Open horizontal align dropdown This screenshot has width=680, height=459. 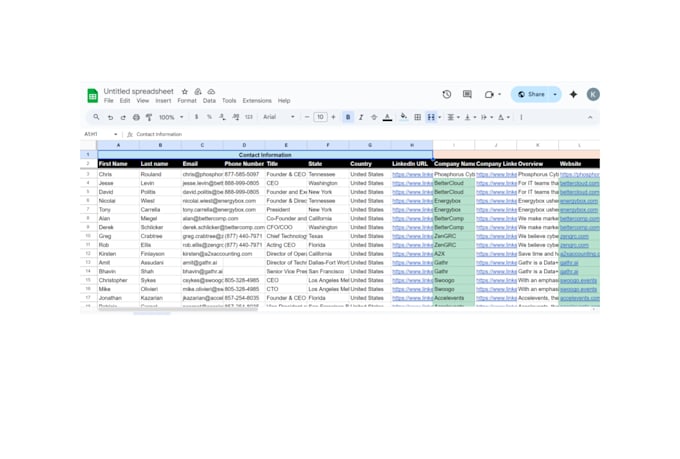453,117
